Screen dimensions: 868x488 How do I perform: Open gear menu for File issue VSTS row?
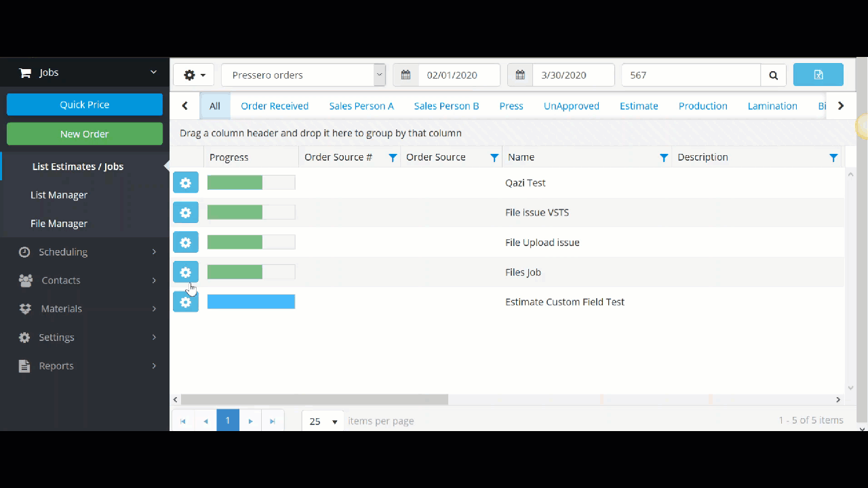[x=186, y=212]
